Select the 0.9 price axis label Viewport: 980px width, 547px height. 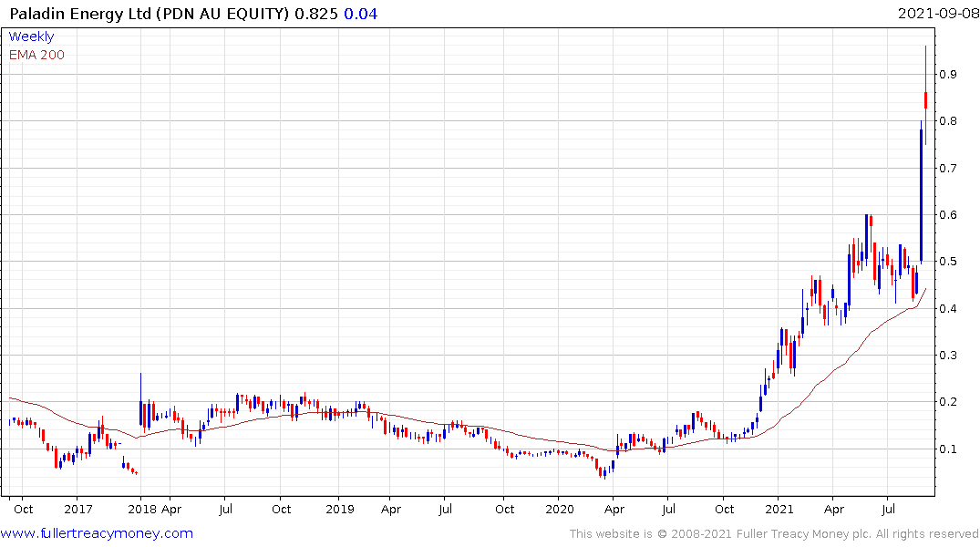pyautogui.click(x=948, y=75)
